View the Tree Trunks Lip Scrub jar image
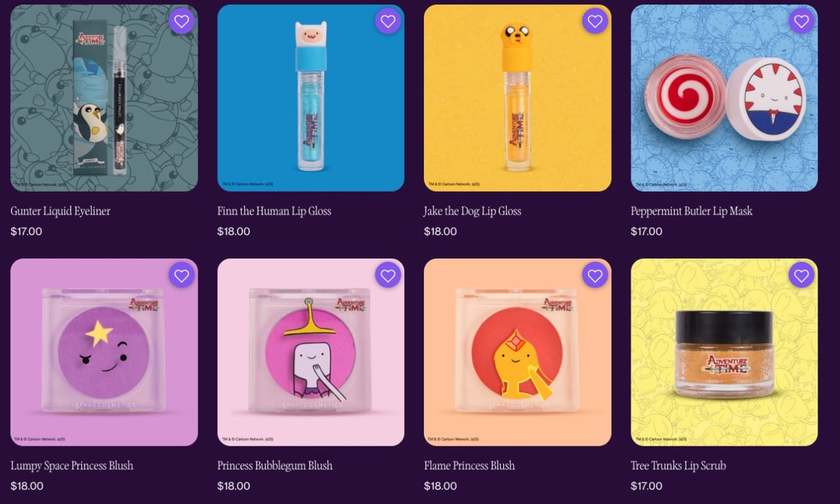The image size is (840, 504). pyautogui.click(x=724, y=352)
